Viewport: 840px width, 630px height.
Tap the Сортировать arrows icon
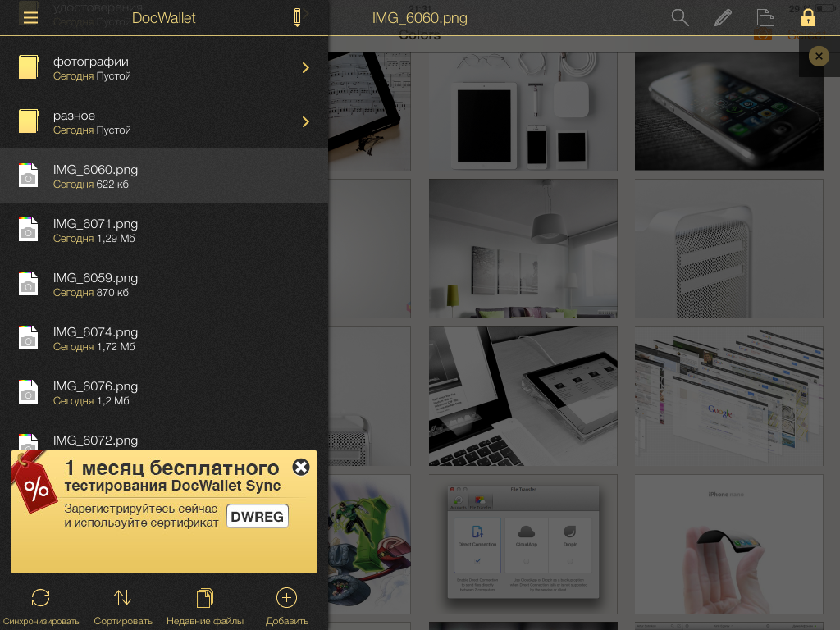(123, 598)
